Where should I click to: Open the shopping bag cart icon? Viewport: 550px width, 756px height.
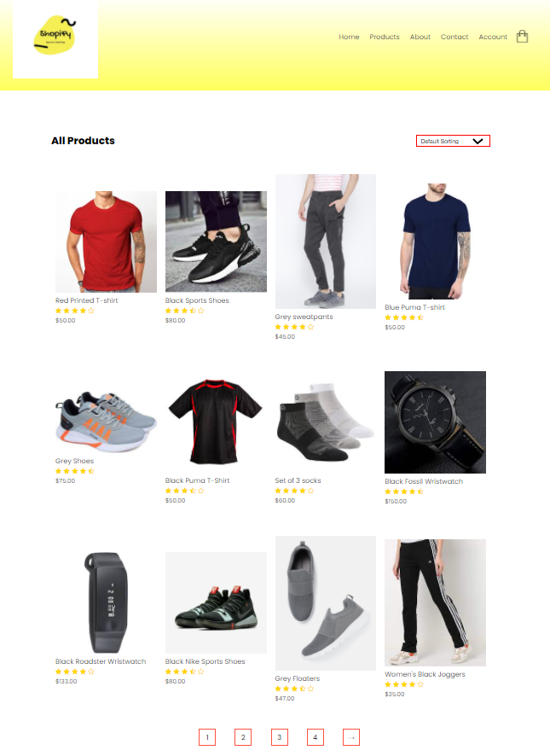[x=522, y=37]
